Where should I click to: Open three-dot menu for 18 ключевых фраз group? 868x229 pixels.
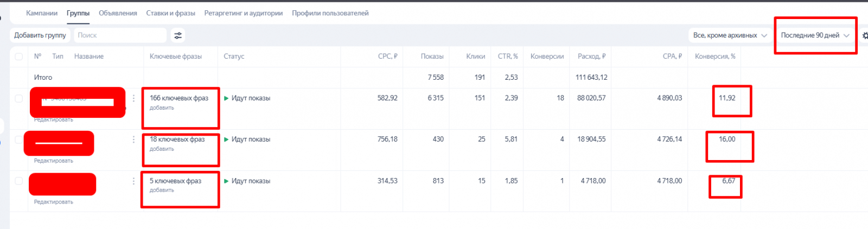point(133,139)
